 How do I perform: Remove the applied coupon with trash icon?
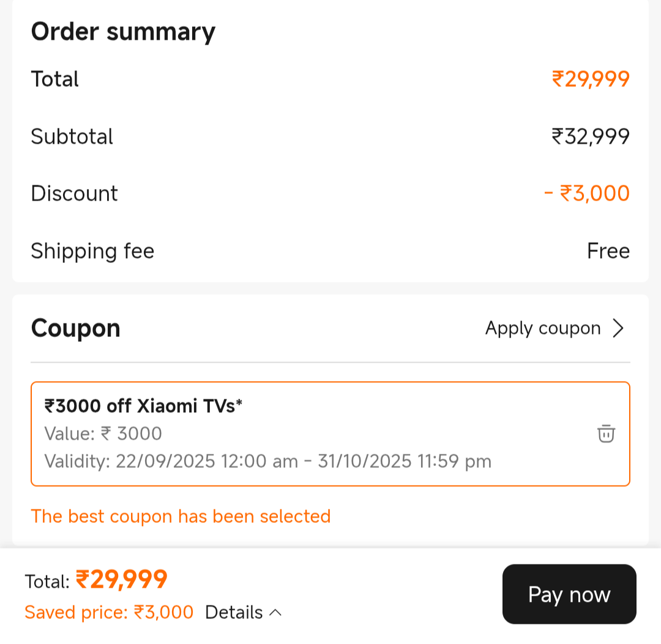(606, 434)
